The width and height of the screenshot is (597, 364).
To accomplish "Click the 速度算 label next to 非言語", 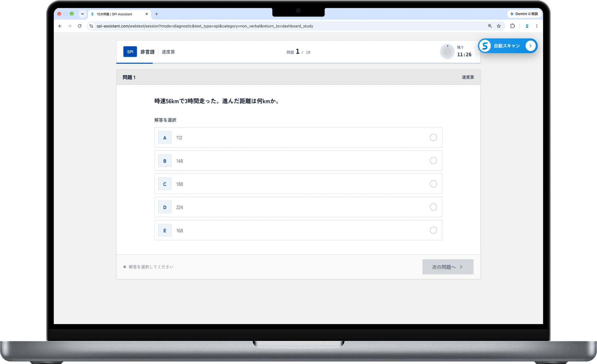I will [168, 52].
